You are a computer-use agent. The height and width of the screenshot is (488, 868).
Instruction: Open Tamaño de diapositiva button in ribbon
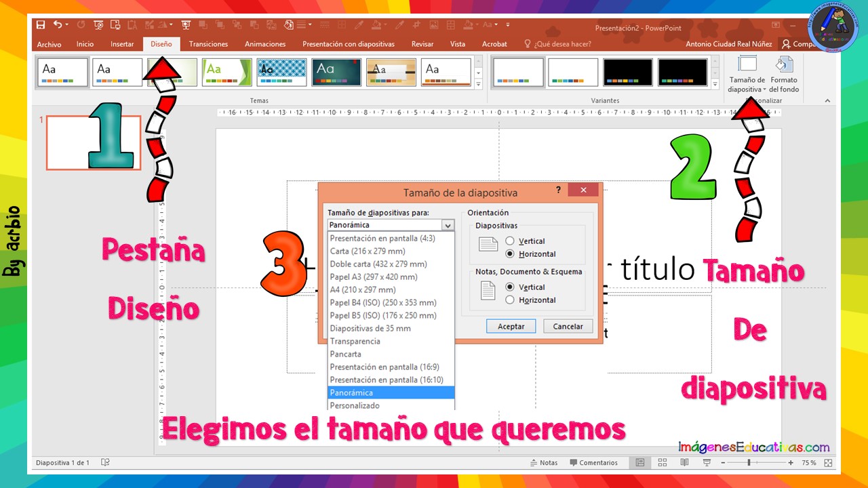click(x=747, y=74)
